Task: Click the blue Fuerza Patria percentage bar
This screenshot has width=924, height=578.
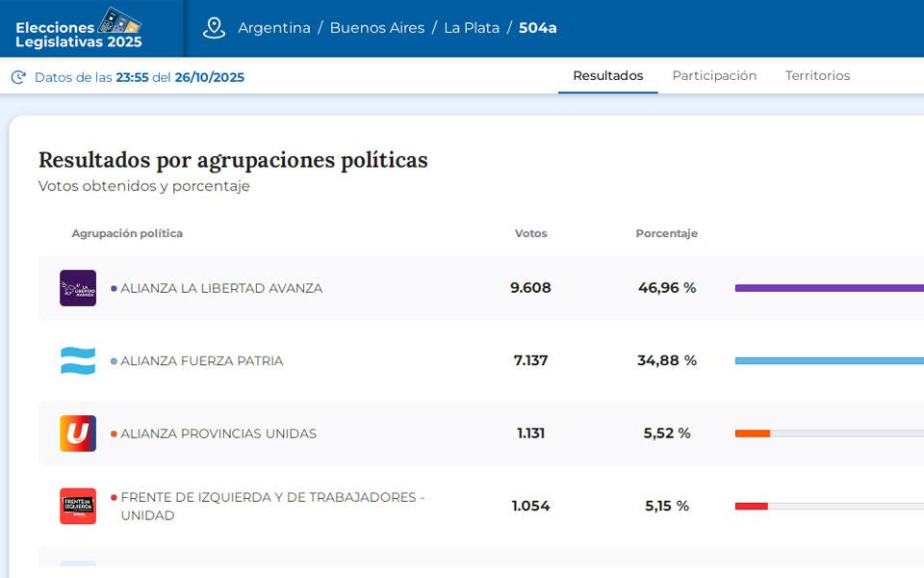Action: tap(828, 361)
